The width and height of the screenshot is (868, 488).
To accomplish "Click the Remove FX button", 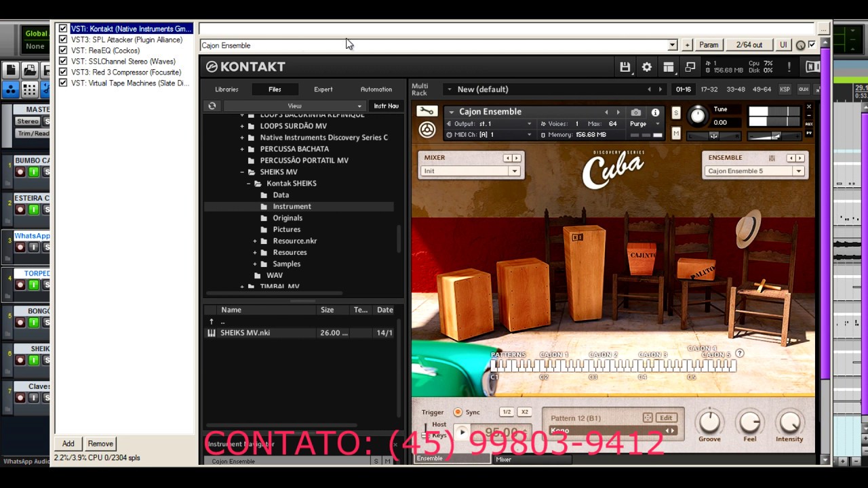I will pos(100,444).
